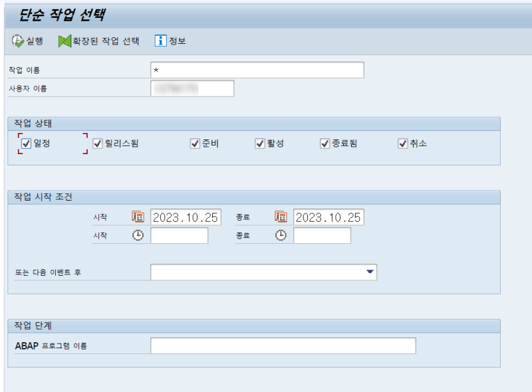Uncheck the 활성 checkbox
The width and height of the screenshot is (532, 392).
click(x=259, y=143)
